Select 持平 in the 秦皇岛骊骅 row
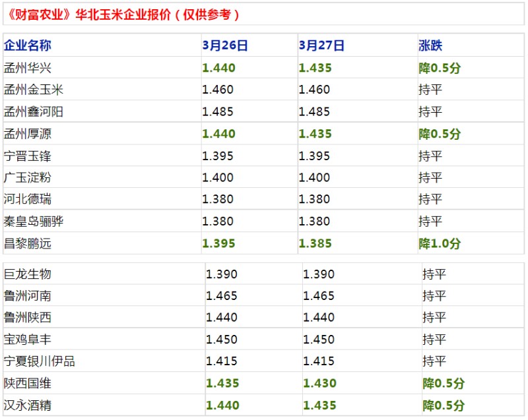528x420 pixels. tap(430, 222)
